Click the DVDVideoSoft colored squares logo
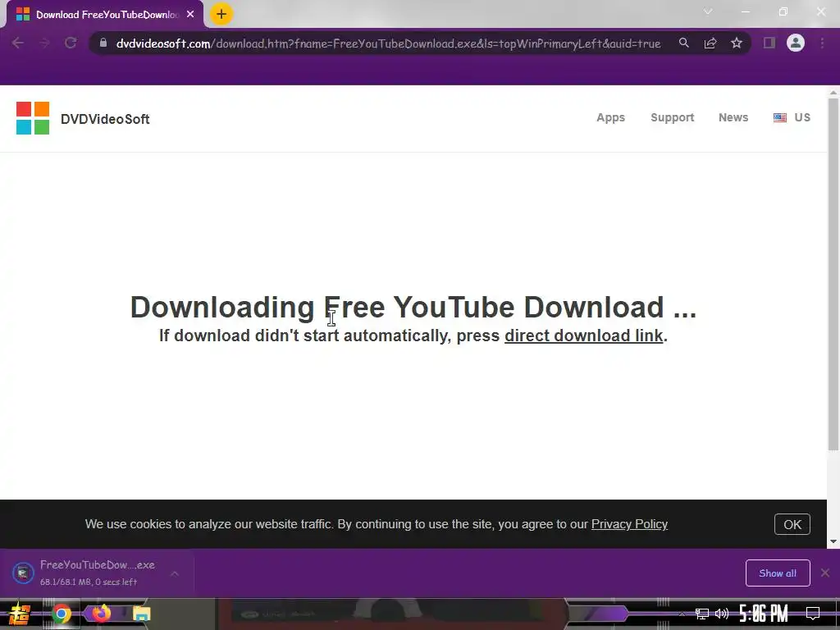840x630 pixels. click(x=33, y=118)
